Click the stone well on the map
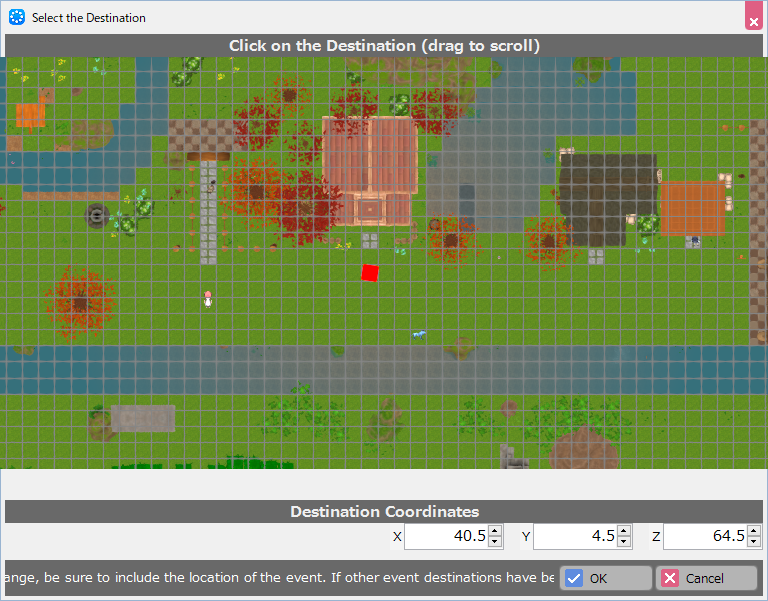This screenshot has height=601, width=768. click(96, 214)
